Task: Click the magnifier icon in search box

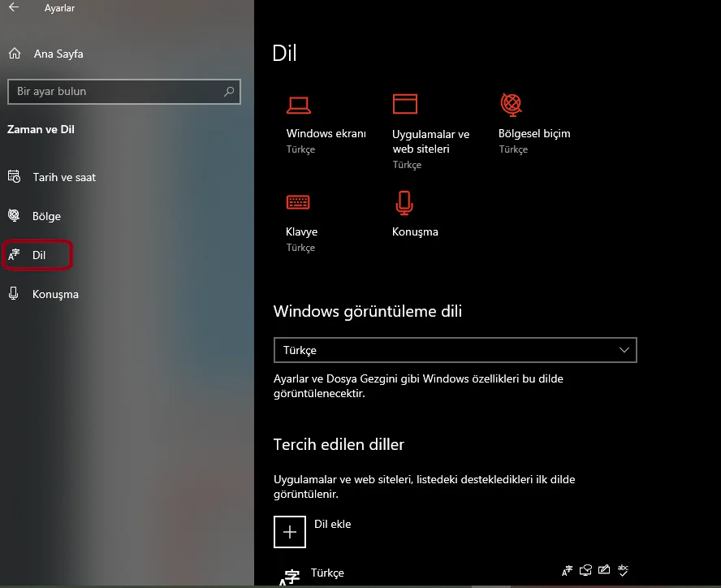Action: 230,92
